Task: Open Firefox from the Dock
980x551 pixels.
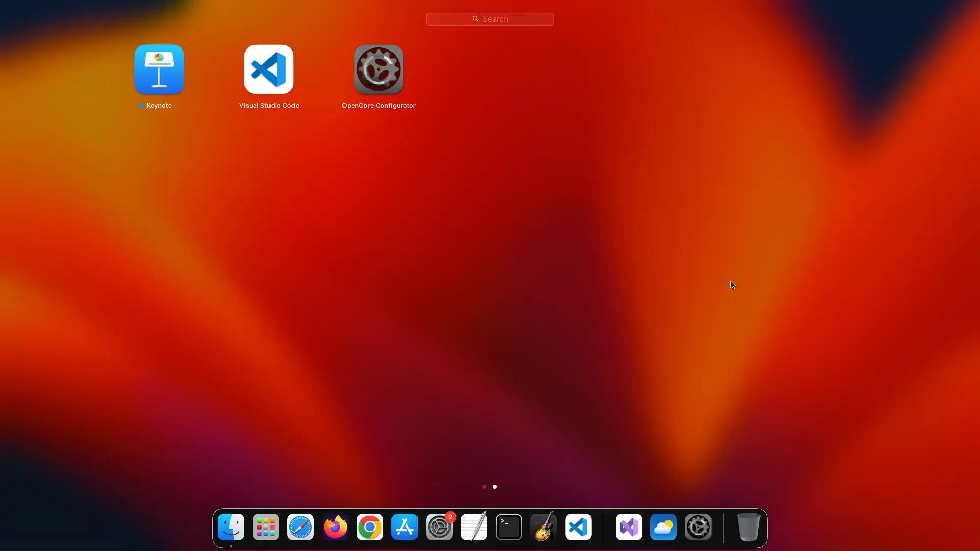Action: (x=335, y=527)
